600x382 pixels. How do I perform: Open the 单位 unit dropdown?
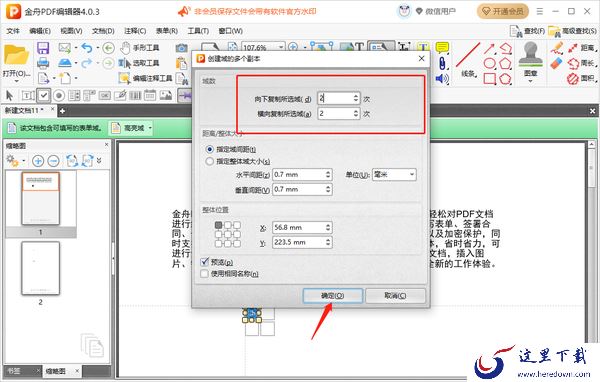coord(394,175)
